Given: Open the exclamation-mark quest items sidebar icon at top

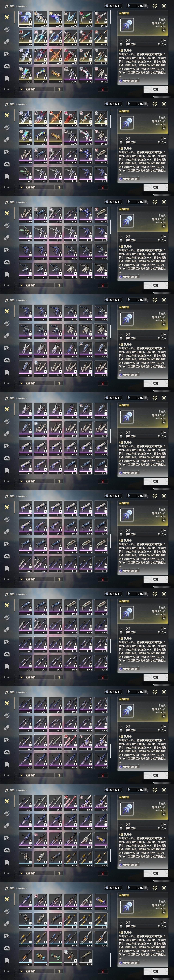Looking at the screenshot, I should pyautogui.click(x=7, y=78).
